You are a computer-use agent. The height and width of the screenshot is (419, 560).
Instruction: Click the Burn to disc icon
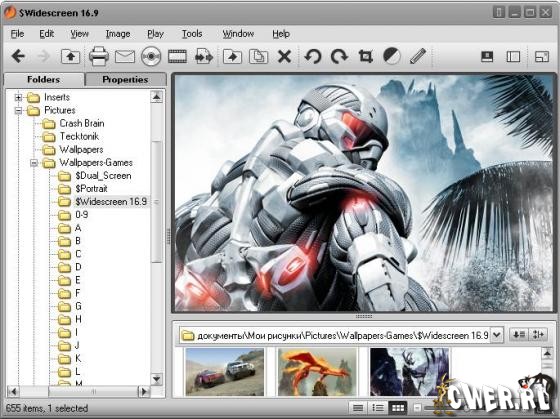[151, 56]
